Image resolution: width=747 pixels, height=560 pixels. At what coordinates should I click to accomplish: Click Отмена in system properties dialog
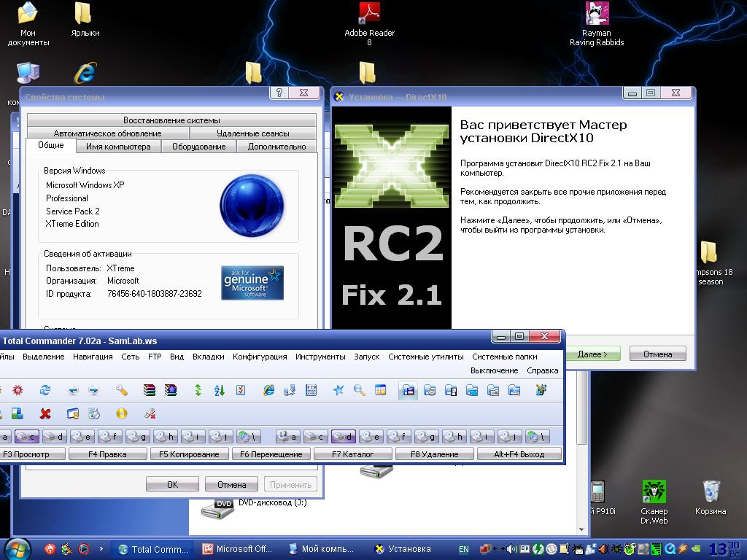[231, 484]
